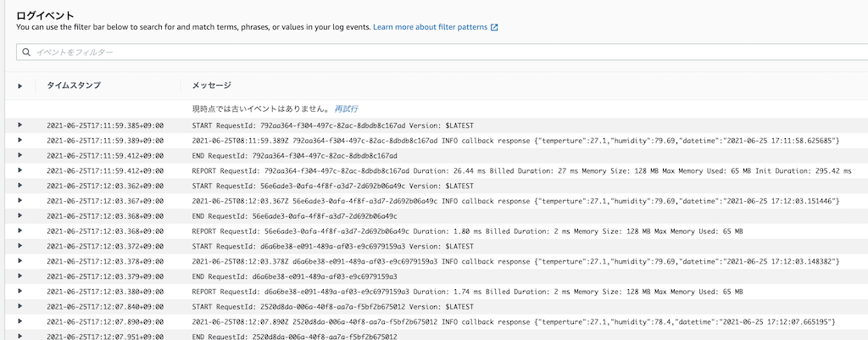This screenshot has width=868, height=340.
Task: Expand the 17:12:03.378 callback response log row
Action: 20,260
